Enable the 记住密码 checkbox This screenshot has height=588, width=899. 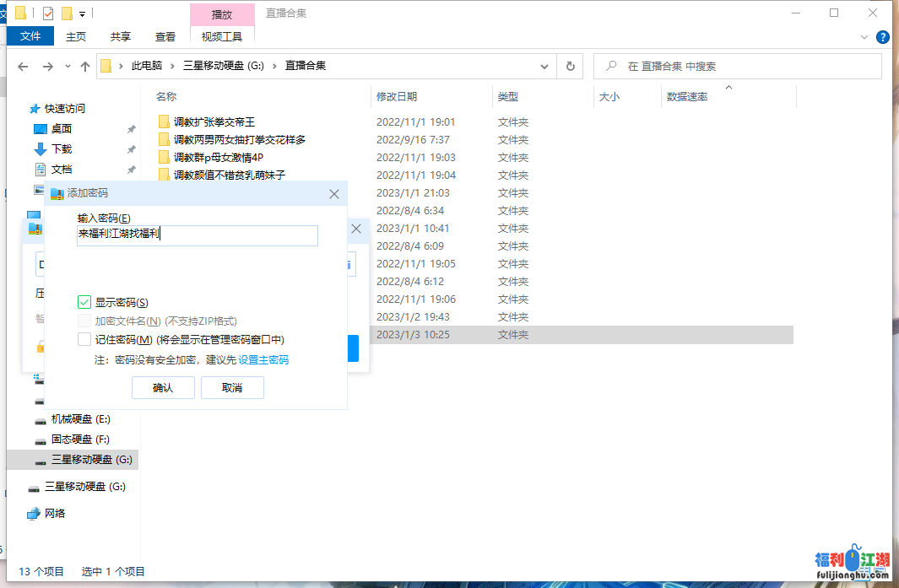84,339
